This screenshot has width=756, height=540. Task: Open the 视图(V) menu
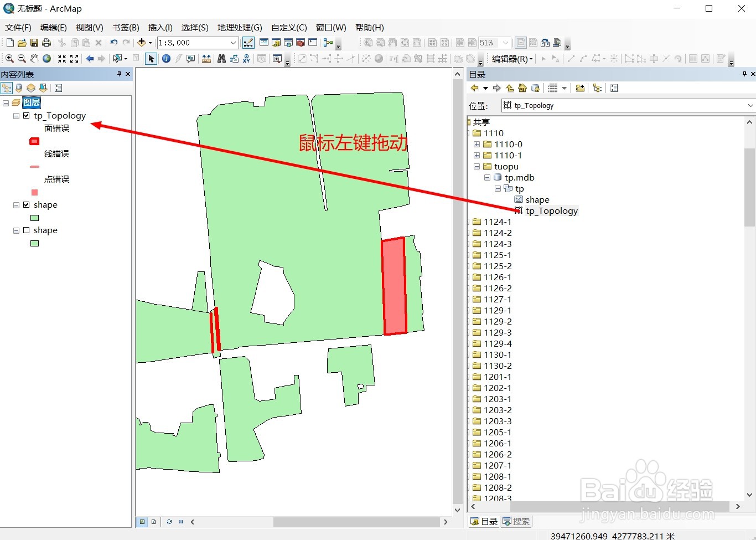tap(90, 27)
